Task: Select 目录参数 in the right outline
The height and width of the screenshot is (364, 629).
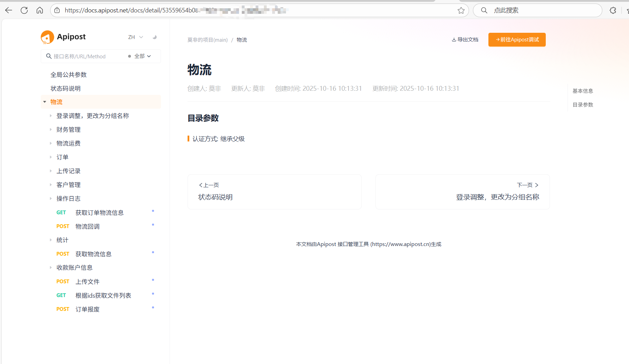Action: [x=583, y=105]
